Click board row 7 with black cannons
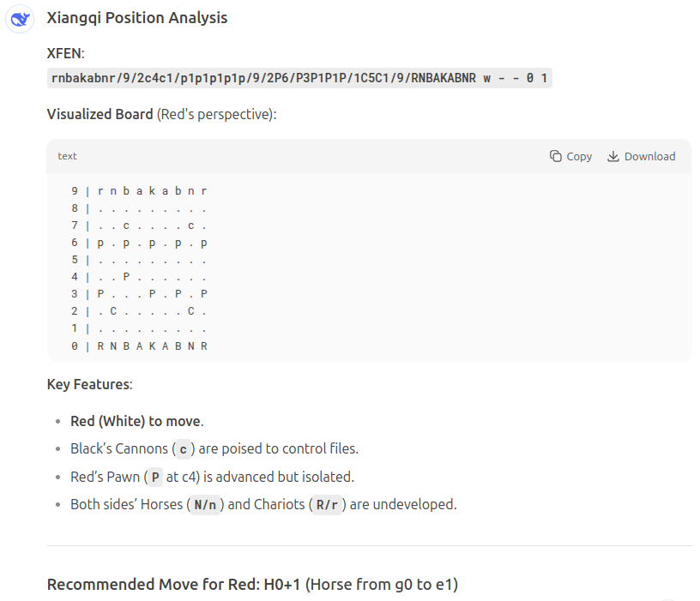The width and height of the screenshot is (700, 601). tap(140, 225)
